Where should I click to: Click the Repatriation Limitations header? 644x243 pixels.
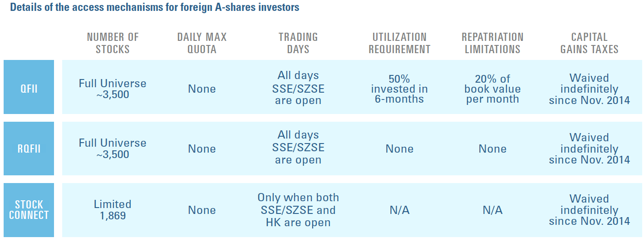point(492,43)
